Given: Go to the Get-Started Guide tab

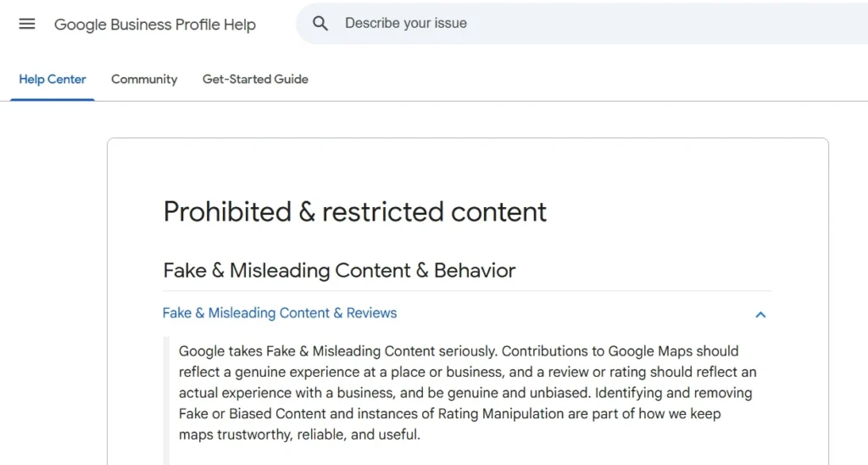Looking at the screenshot, I should click(x=255, y=79).
